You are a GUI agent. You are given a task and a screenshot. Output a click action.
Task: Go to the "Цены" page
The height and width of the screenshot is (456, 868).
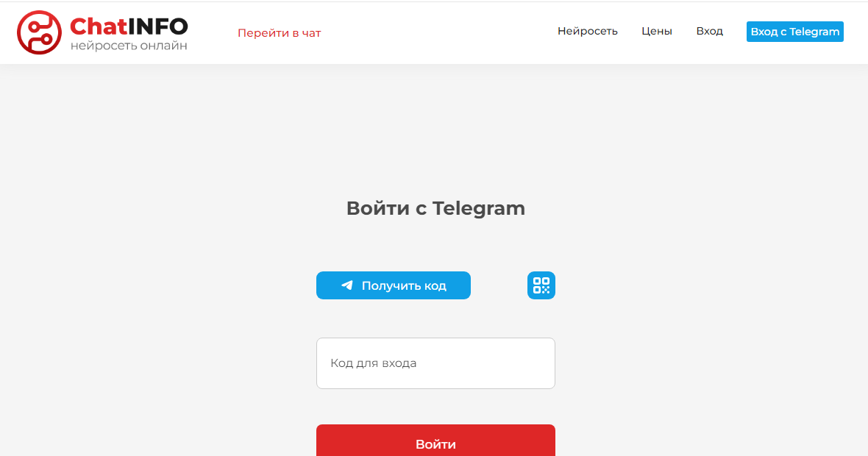point(656,32)
